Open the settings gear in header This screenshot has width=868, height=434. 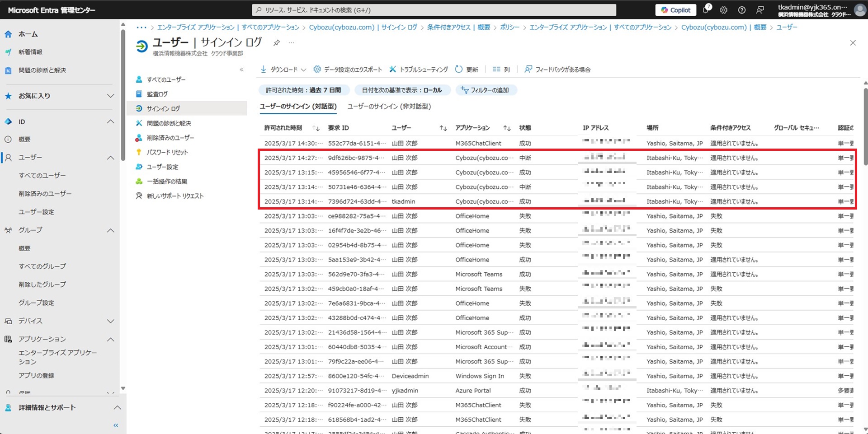pyautogui.click(x=724, y=10)
